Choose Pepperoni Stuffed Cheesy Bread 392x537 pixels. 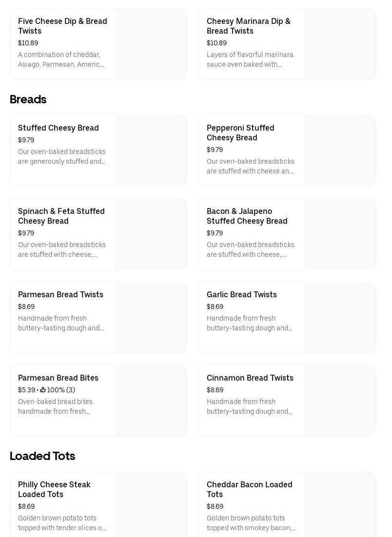(240, 133)
